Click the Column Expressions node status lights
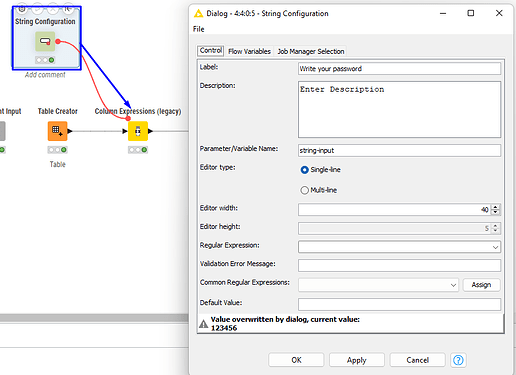 point(138,150)
